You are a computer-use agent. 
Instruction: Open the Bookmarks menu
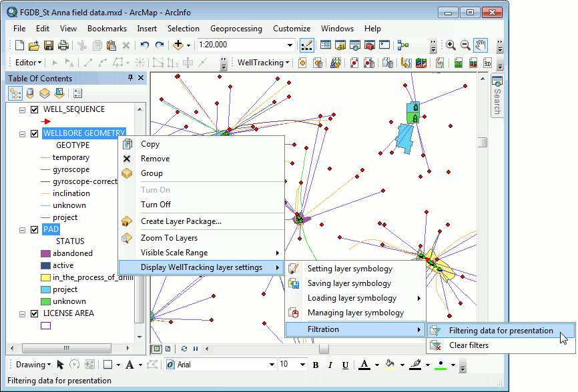[107, 29]
